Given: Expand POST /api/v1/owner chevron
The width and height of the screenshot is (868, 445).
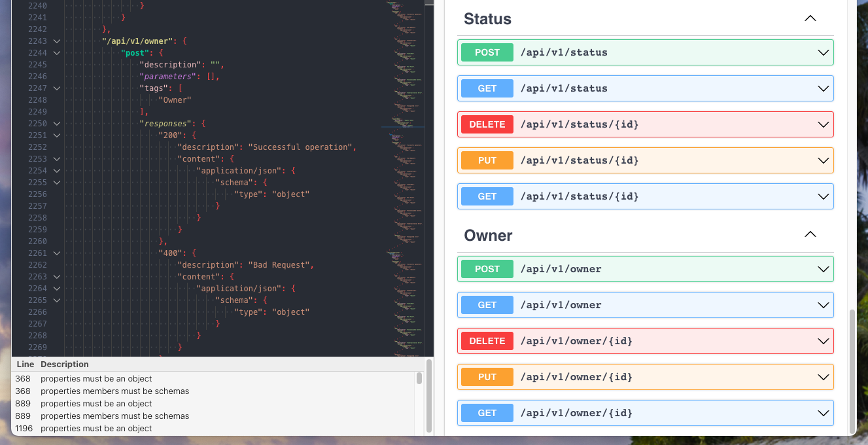Looking at the screenshot, I should [x=824, y=269].
